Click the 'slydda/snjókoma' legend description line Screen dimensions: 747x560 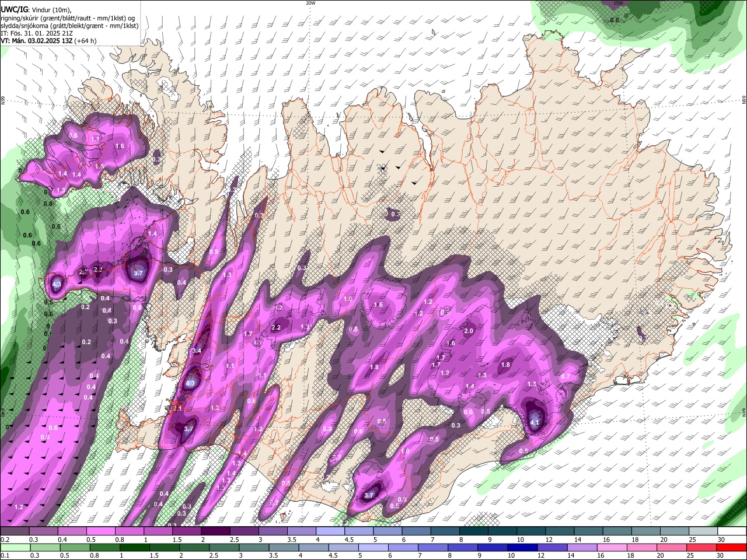(69, 26)
